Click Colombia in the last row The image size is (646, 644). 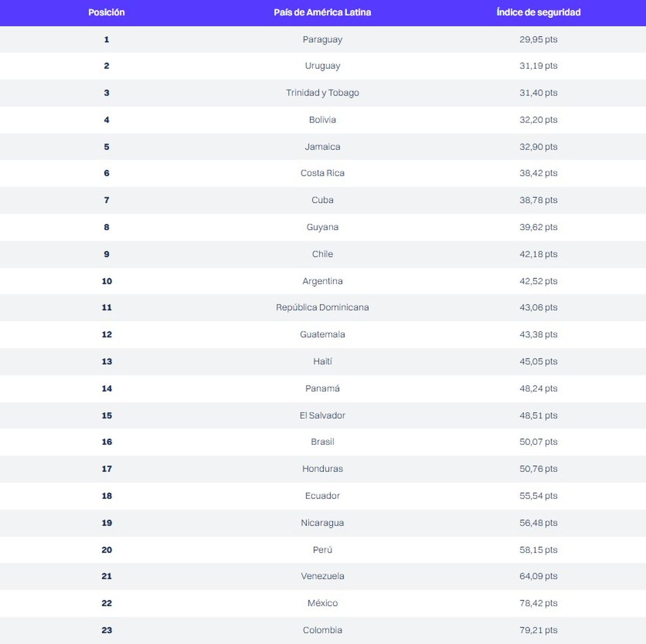pyautogui.click(x=322, y=630)
